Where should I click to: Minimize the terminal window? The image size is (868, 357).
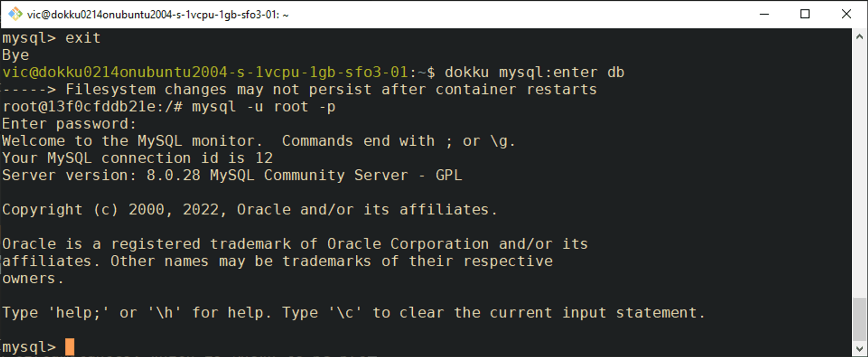point(764,14)
